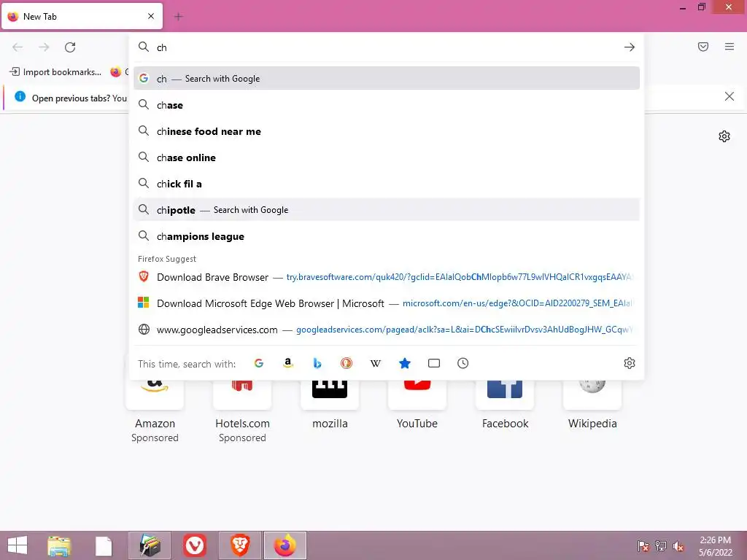
Task: Click the muted volume tray icon
Action: (x=678, y=546)
